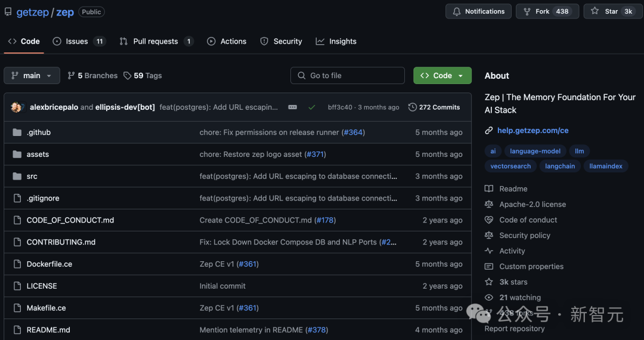644x340 pixels.
Task: Open the Security tab
Action: coord(281,42)
